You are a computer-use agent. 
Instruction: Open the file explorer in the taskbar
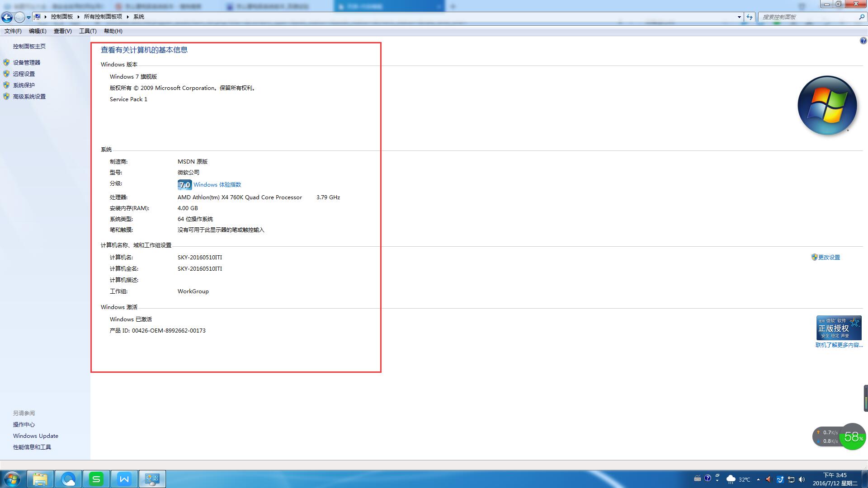40,479
